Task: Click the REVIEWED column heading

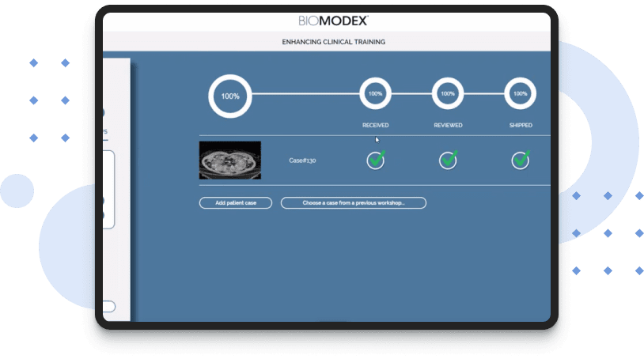Action: pos(448,125)
